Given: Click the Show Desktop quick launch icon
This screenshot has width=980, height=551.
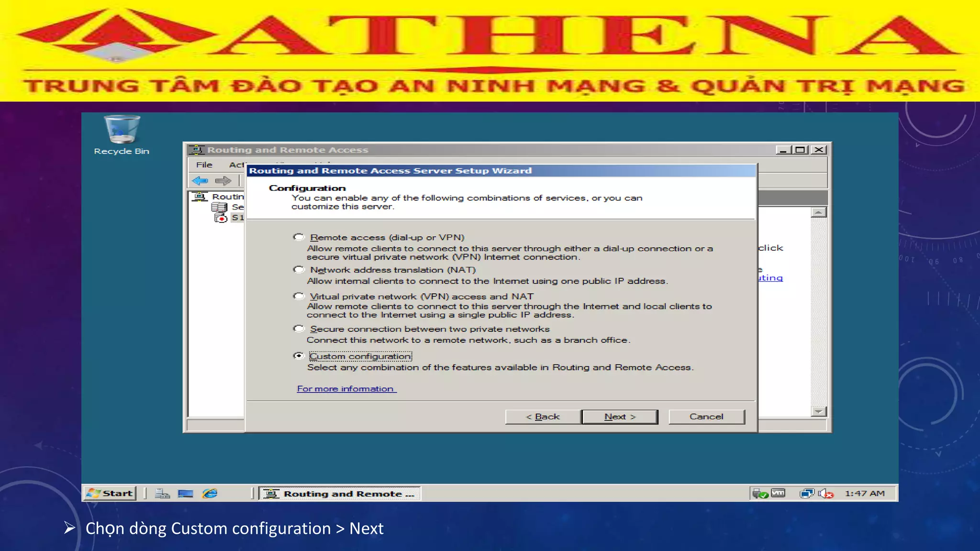Looking at the screenshot, I should (x=186, y=493).
